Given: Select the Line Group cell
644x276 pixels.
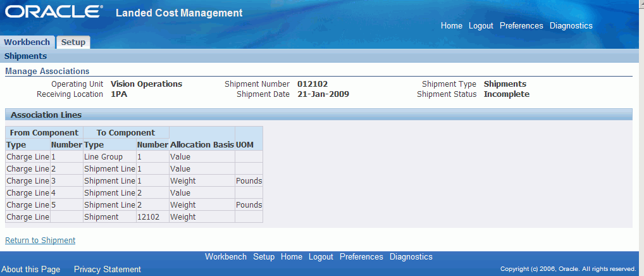Looking at the screenshot, I should point(109,156).
